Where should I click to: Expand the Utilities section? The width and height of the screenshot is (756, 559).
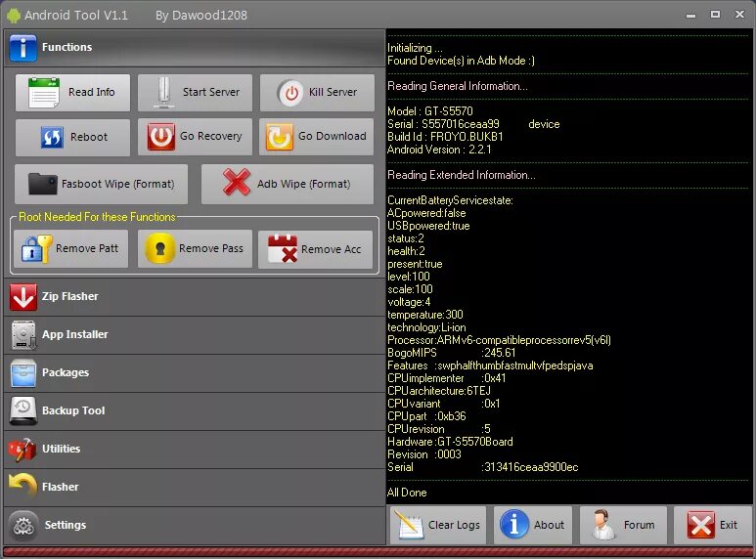(x=195, y=450)
